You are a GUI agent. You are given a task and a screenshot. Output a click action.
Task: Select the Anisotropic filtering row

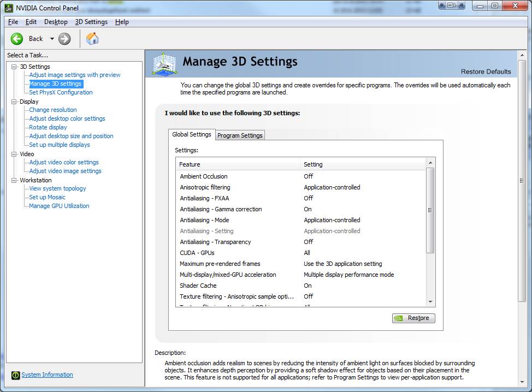tap(301, 187)
